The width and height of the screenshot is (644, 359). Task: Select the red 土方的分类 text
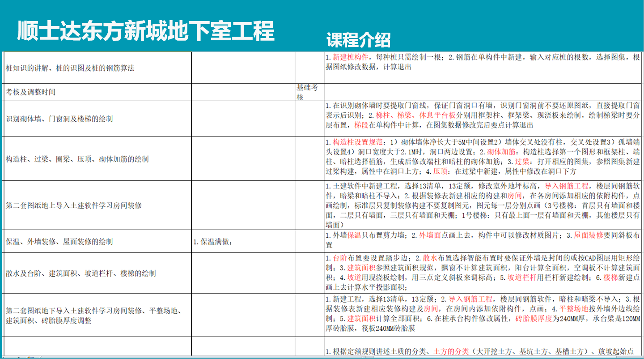click(452, 351)
